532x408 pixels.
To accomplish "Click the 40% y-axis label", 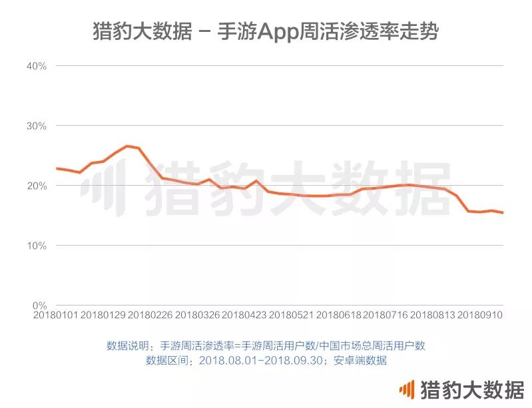I will 36,66.
